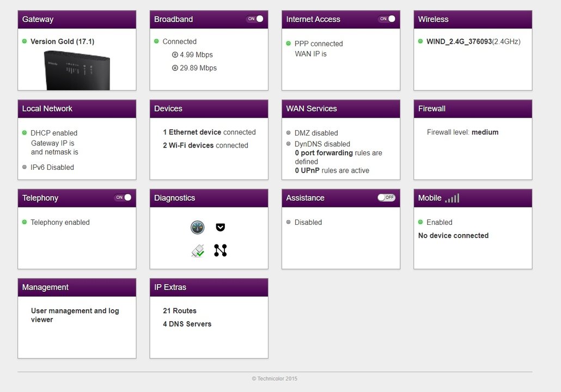Open the Internet Access card title
Image resolution: width=561 pixels, height=392 pixels.
(x=313, y=19)
